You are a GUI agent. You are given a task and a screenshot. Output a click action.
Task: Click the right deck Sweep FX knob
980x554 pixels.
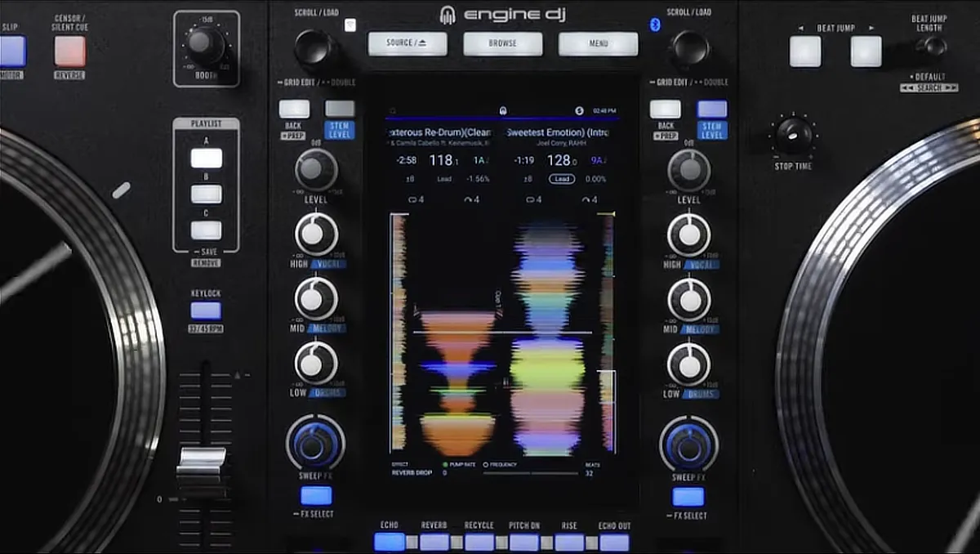pyautogui.click(x=689, y=444)
